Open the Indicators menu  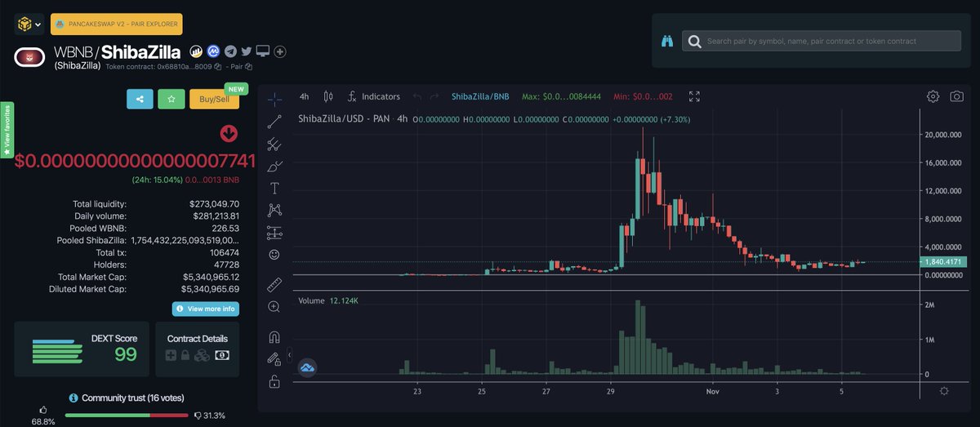(374, 96)
